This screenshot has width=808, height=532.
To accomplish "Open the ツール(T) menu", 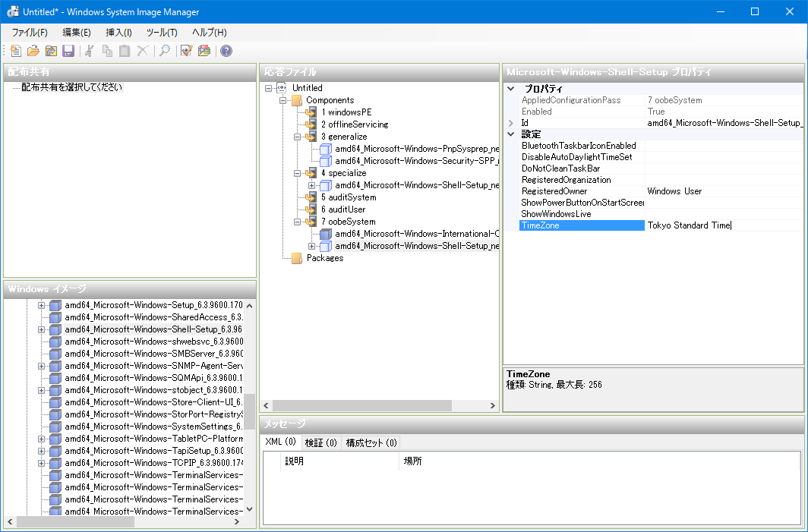I will [x=162, y=33].
